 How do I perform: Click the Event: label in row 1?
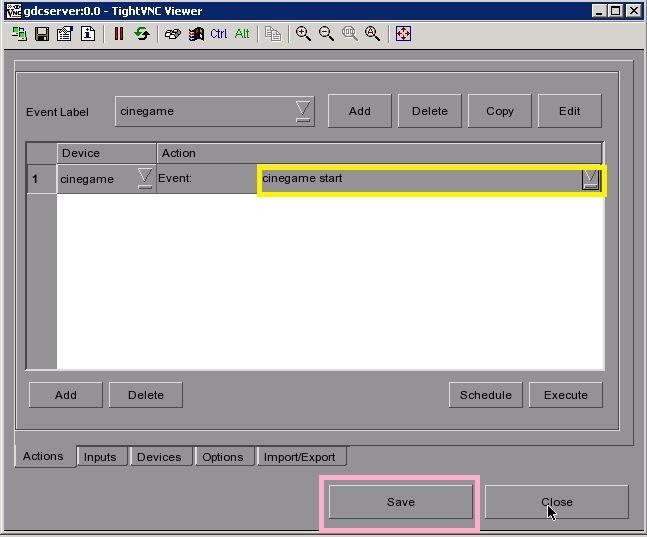tap(175, 178)
